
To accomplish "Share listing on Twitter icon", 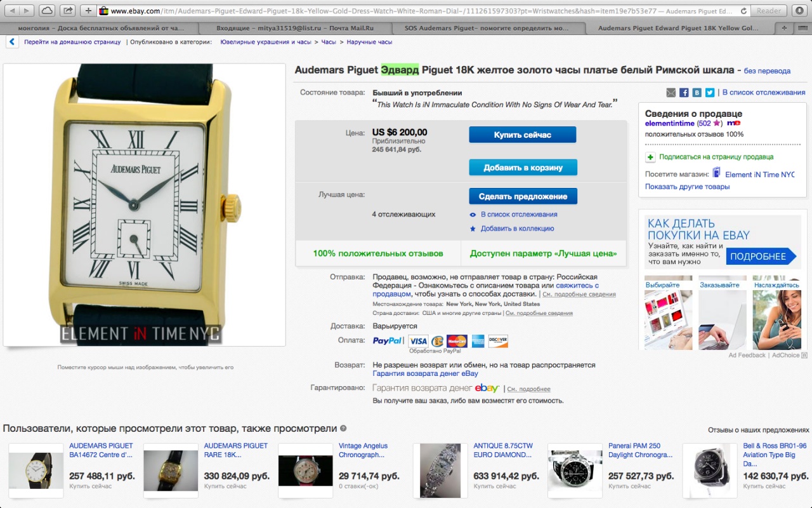I will point(710,93).
